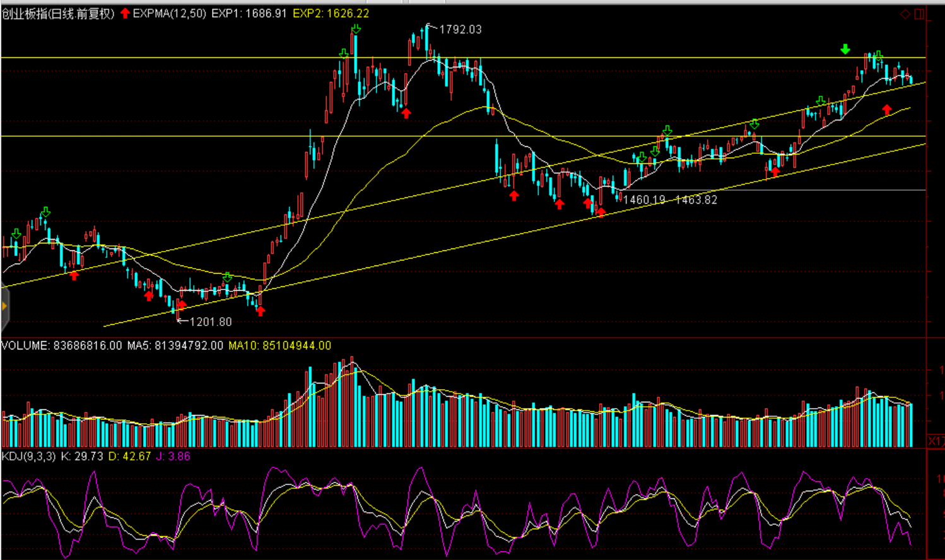Click the side panel handle on left edge
This screenshot has height=560, width=945.
coord(4,306)
